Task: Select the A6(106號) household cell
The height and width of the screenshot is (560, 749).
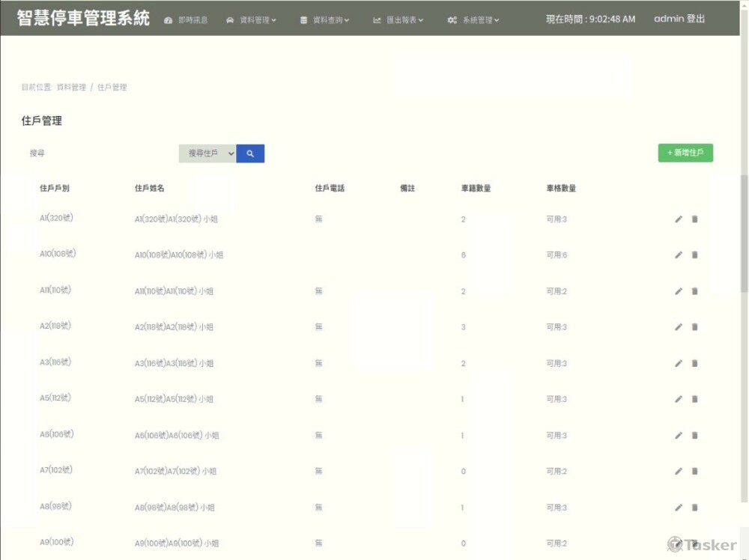Action: [57, 434]
